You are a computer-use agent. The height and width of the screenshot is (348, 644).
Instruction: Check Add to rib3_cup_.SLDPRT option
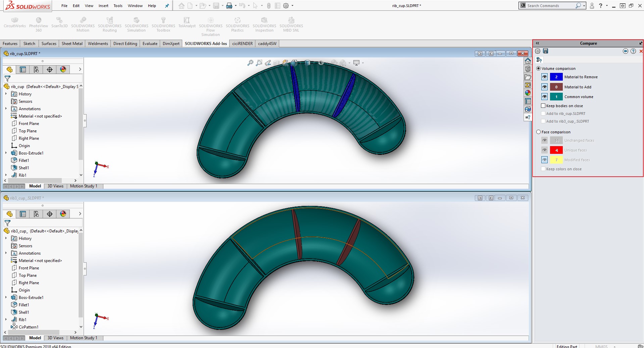(x=543, y=121)
